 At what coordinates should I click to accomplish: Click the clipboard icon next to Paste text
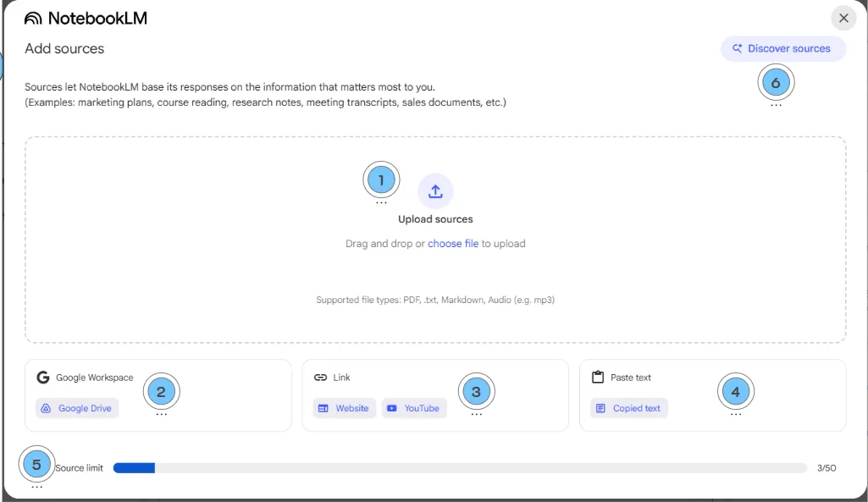[x=595, y=377]
